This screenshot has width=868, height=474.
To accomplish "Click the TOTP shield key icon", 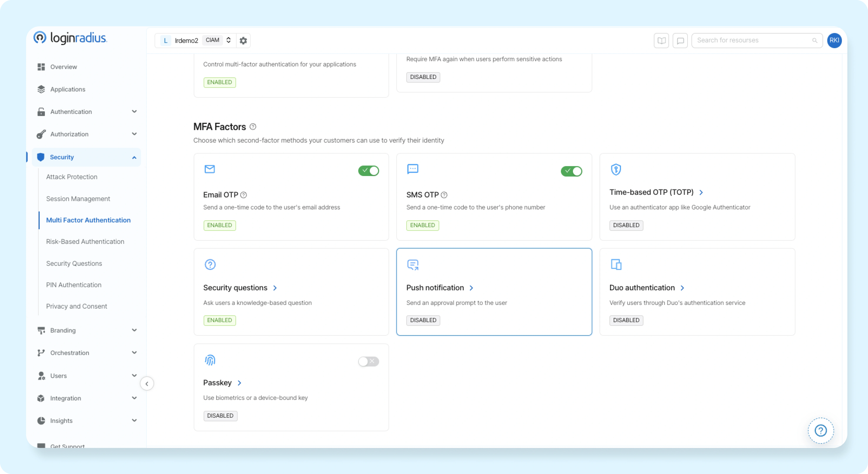I will 616,169.
